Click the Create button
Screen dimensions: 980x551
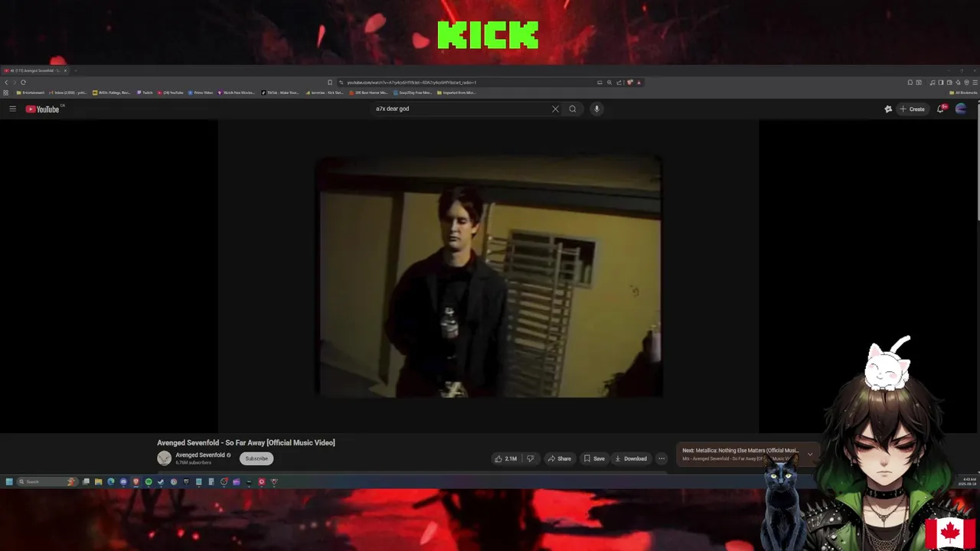pyautogui.click(x=912, y=109)
